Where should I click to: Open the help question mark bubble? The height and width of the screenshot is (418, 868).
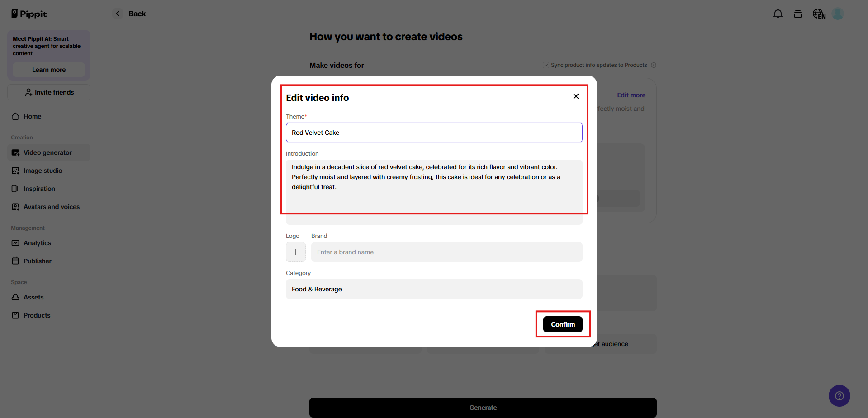pyautogui.click(x=839, y=395)
